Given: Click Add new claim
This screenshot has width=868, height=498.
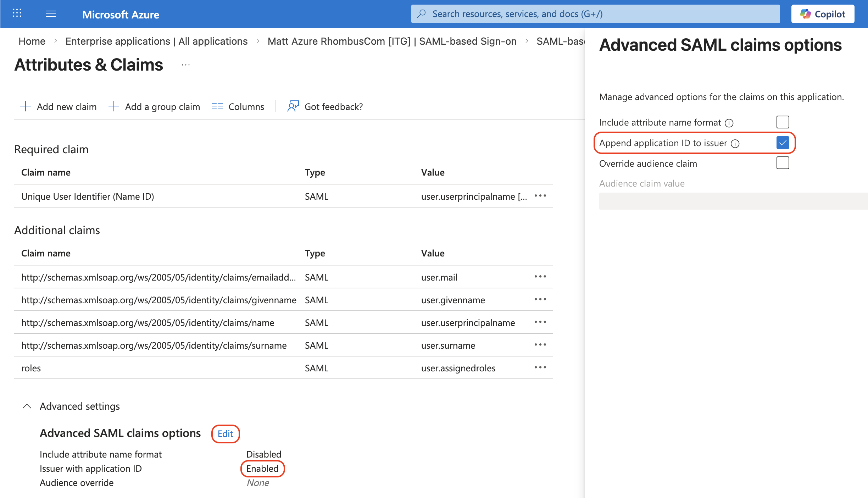Looking at the screenshot, I should tap(58, 106).
